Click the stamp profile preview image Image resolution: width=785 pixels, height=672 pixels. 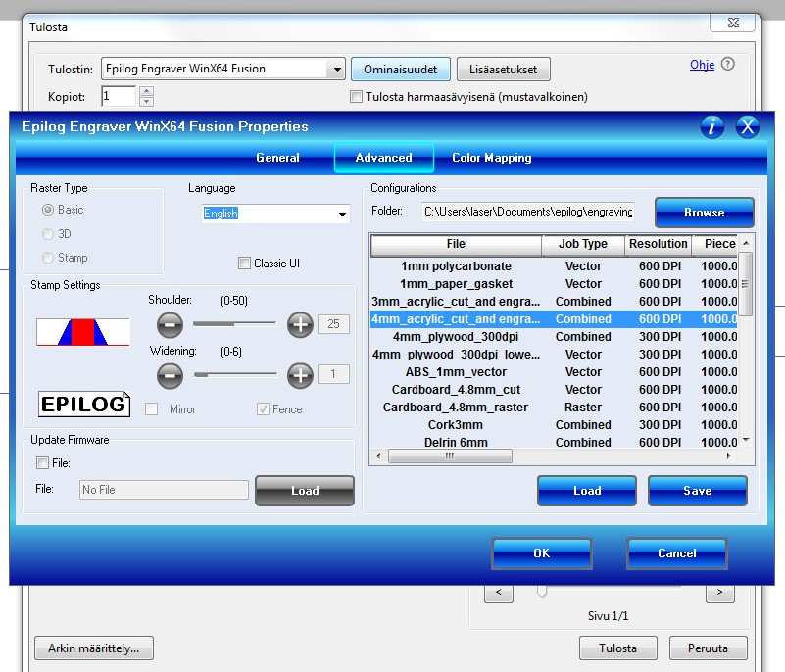coord(83,332)
